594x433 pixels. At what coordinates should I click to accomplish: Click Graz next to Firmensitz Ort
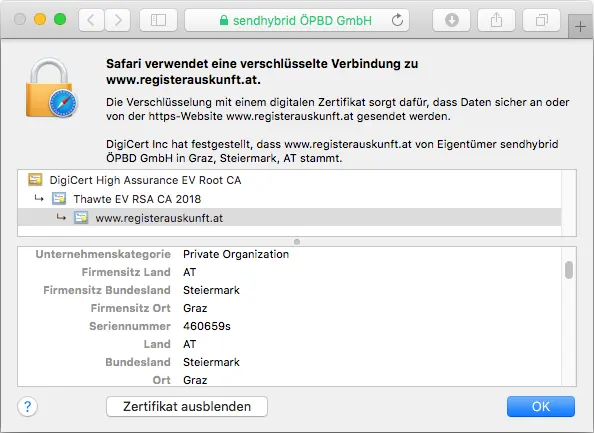click(195, 308)
